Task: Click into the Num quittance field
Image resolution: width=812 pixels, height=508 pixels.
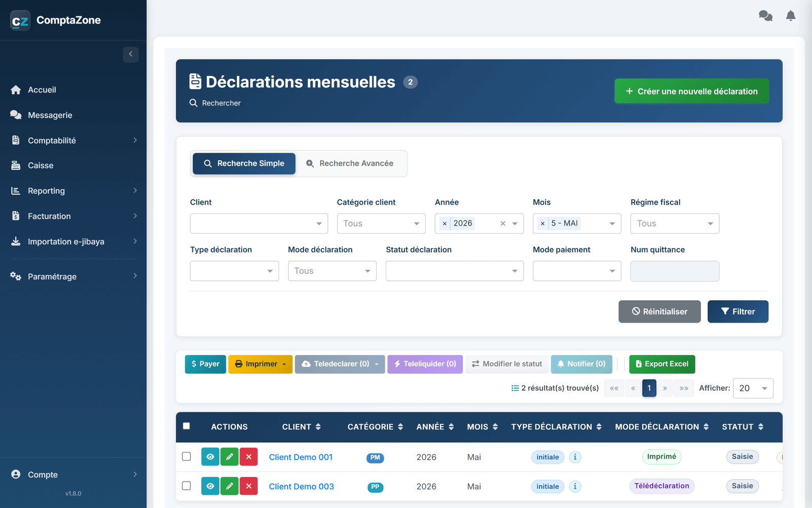Action: tap(674, 271)
